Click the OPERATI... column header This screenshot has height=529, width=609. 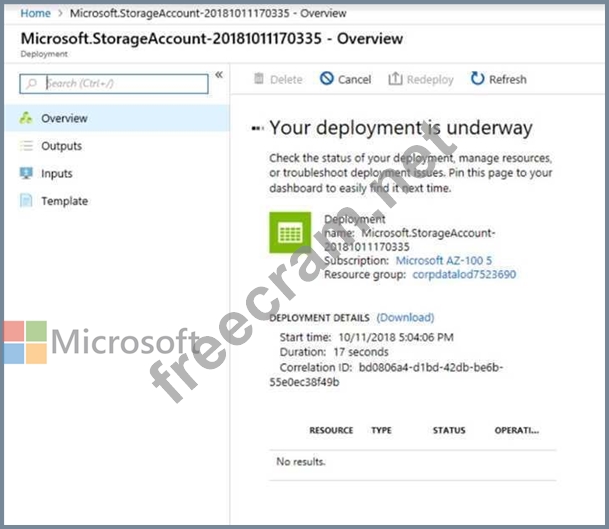517,430
